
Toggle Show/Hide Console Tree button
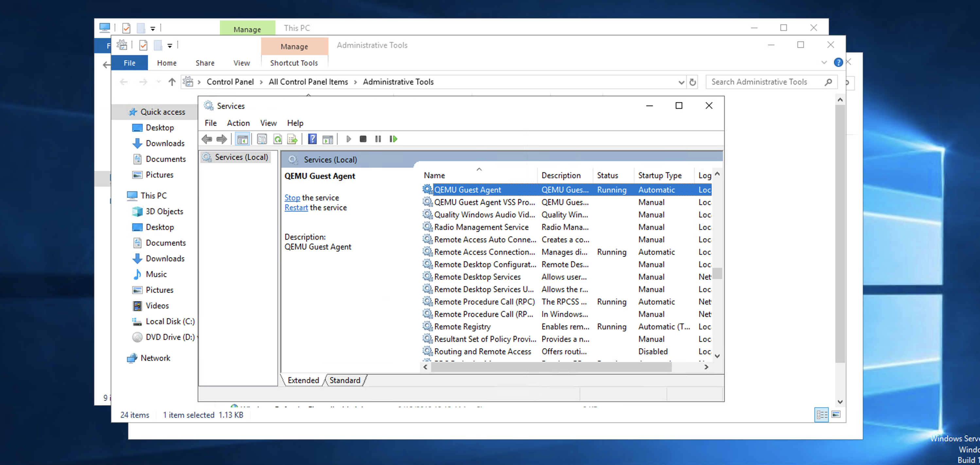242,139
